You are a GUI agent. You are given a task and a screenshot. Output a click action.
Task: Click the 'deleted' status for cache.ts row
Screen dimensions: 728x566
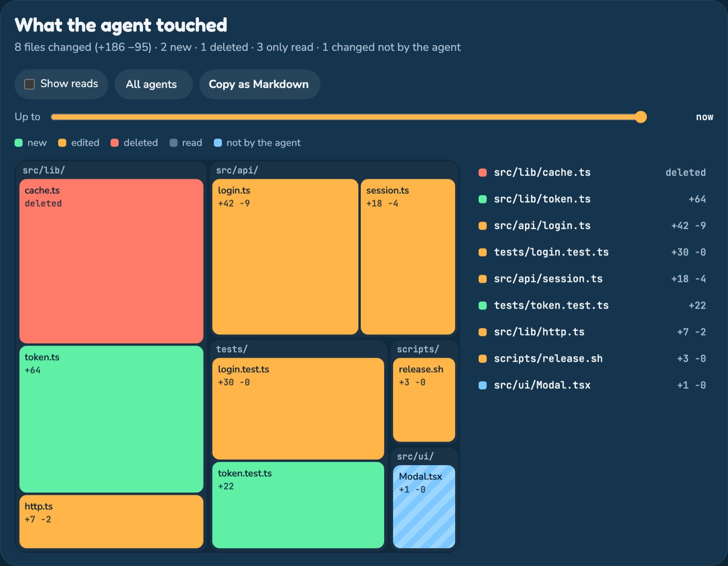click(686, 172)
